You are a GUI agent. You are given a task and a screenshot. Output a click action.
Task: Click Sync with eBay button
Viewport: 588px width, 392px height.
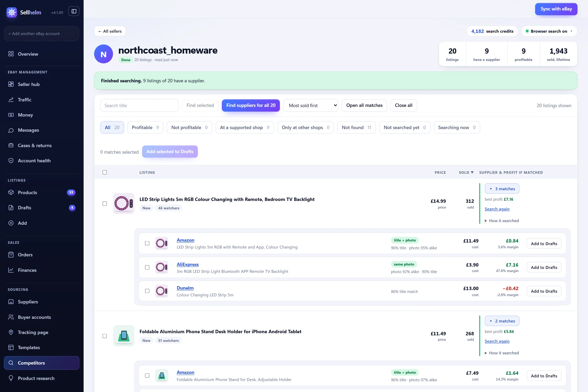tap(556, 9)
